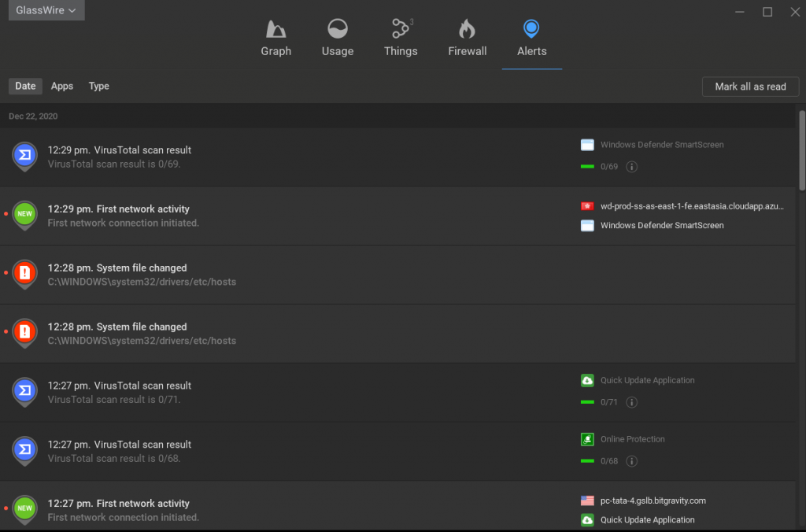
Task: Select the '12:27 pm. First network activity' title
Action: coord(119,504)
